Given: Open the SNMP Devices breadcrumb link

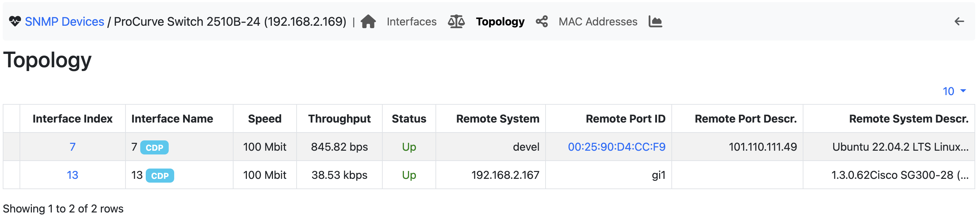Looking at the screenshot, I should [x=64, y=22].
